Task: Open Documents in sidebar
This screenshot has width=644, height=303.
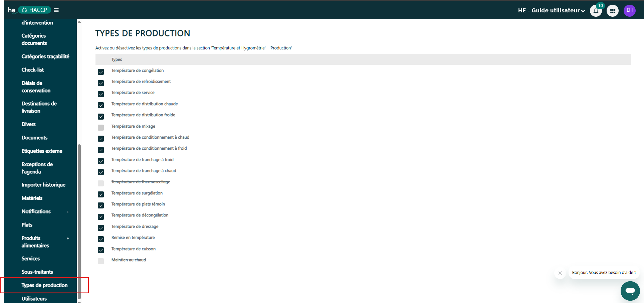Action: click(x=34, y=138)
